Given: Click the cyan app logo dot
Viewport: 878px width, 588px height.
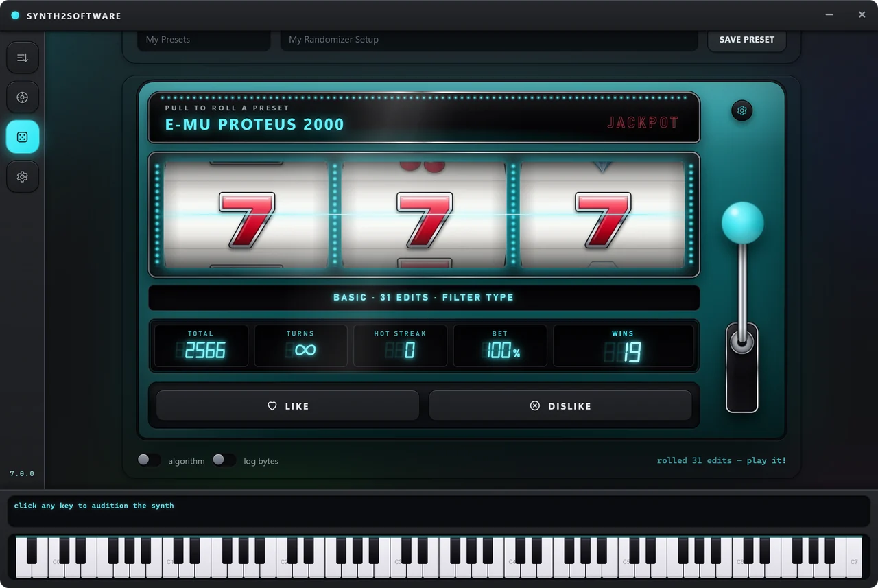Looking at the screenshot, I should (15, 15).
